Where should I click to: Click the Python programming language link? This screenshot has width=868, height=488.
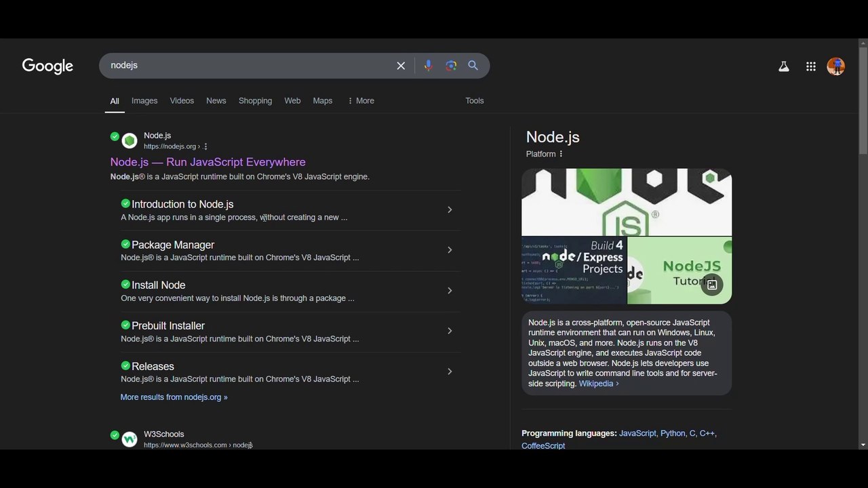pos(673,433)
